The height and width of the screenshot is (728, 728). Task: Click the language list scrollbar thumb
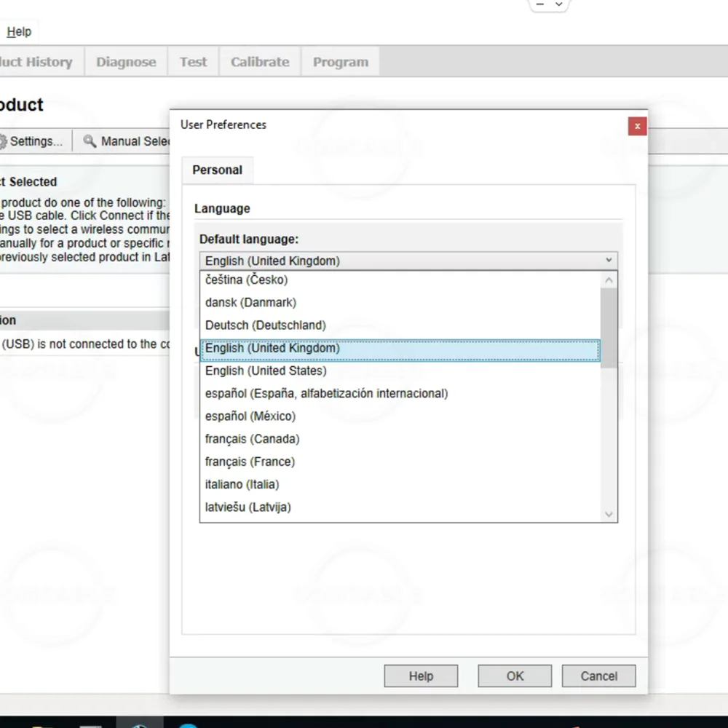609,328
